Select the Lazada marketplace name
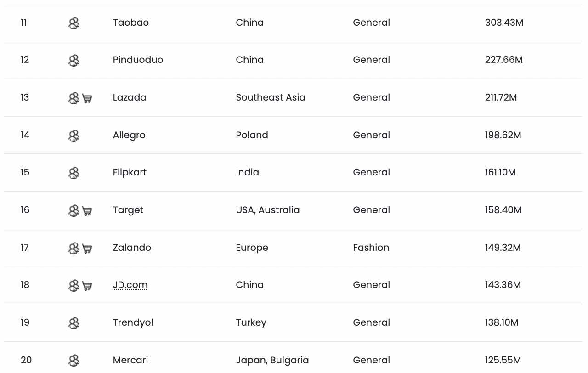Viewport: 588px width, 373px height. (130, 97)
